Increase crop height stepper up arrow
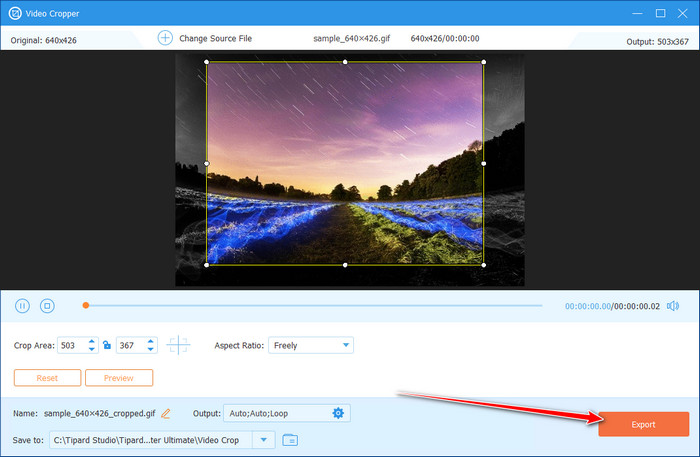700x457 pixels. pos(150,341)
